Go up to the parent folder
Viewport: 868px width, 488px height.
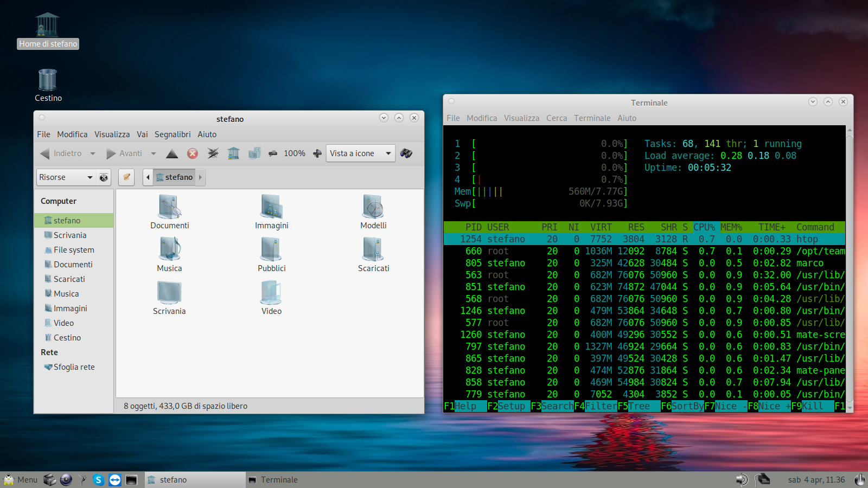point(172,154)
